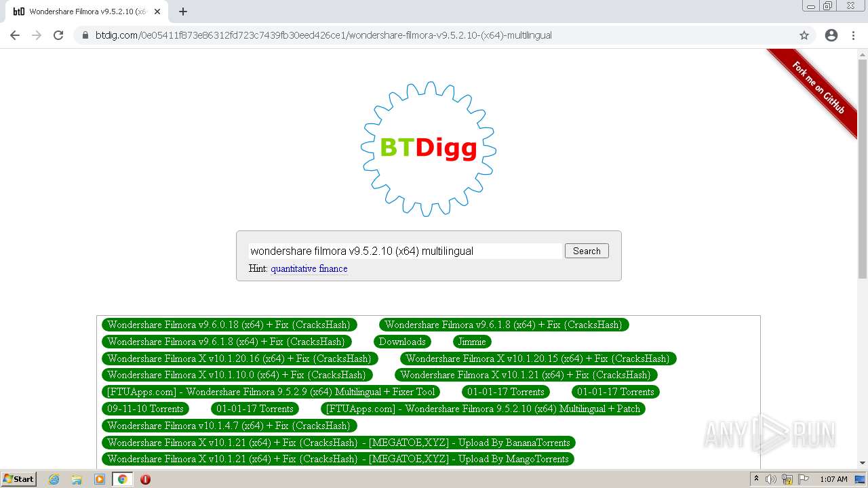Viewport: 868px width, 488px height.
Task: Click the search query input field
Action: pos(406,251)
